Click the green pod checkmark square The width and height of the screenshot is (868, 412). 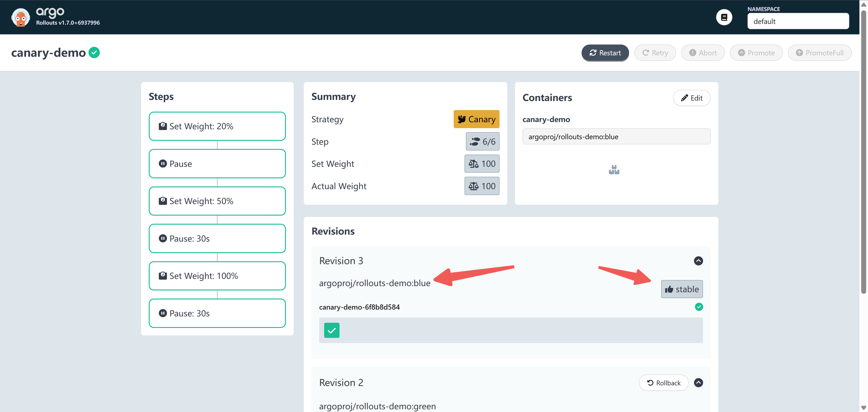tap(332, 330)
